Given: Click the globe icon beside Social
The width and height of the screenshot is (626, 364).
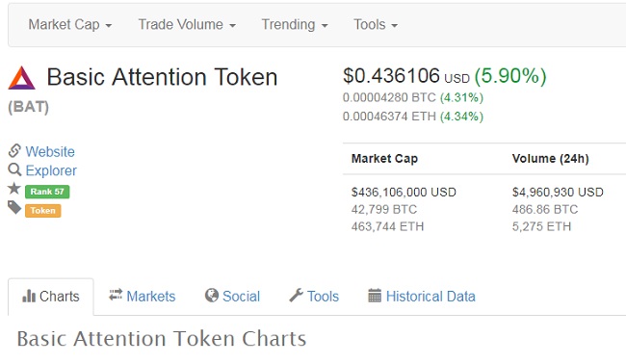Looking at the screenshot, I should pos(212,296).
